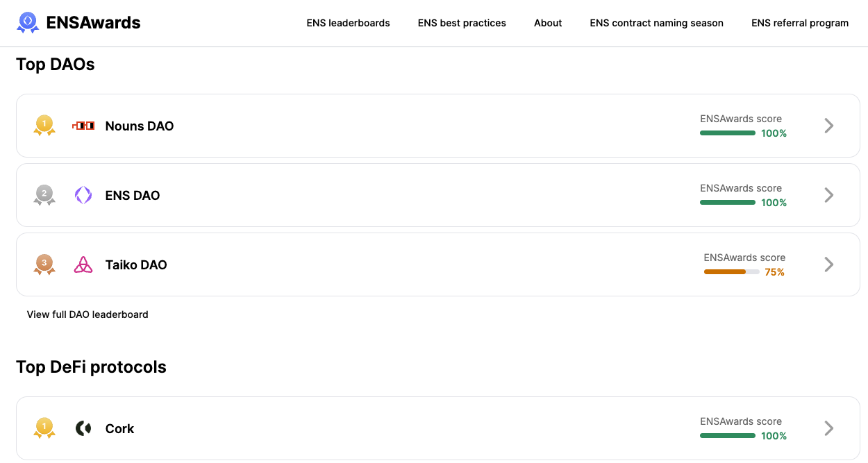Click the gold medal next to Cork

pyautogui.click(x=44, y=428)
